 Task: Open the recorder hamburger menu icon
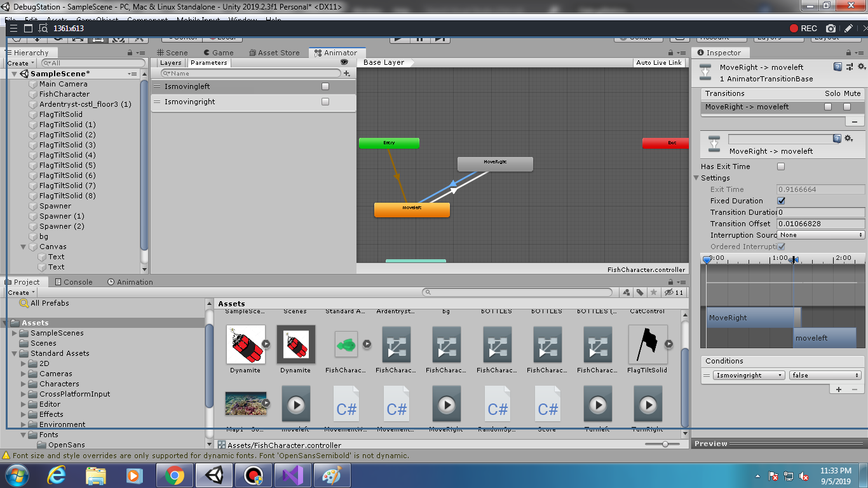point(13,29)
